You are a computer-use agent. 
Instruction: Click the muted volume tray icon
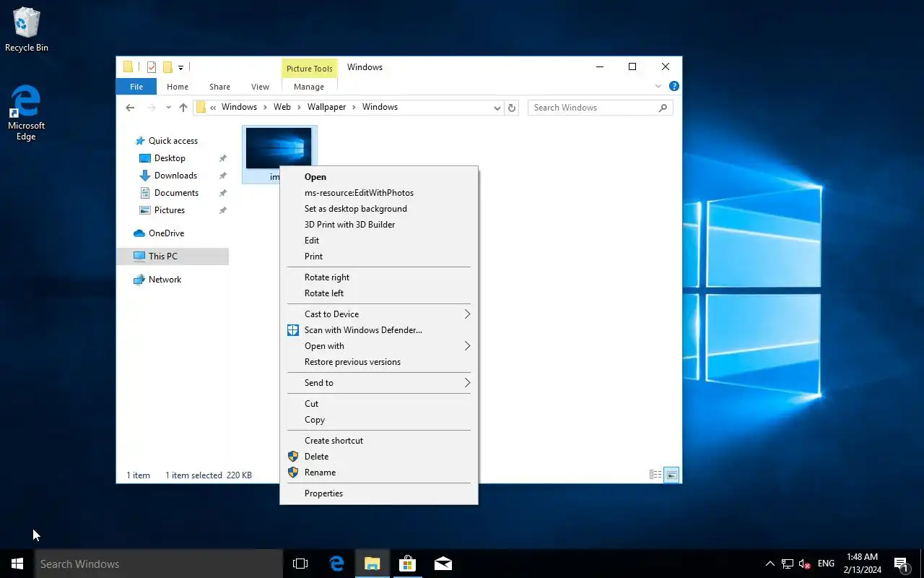click(x=805, y=564)
